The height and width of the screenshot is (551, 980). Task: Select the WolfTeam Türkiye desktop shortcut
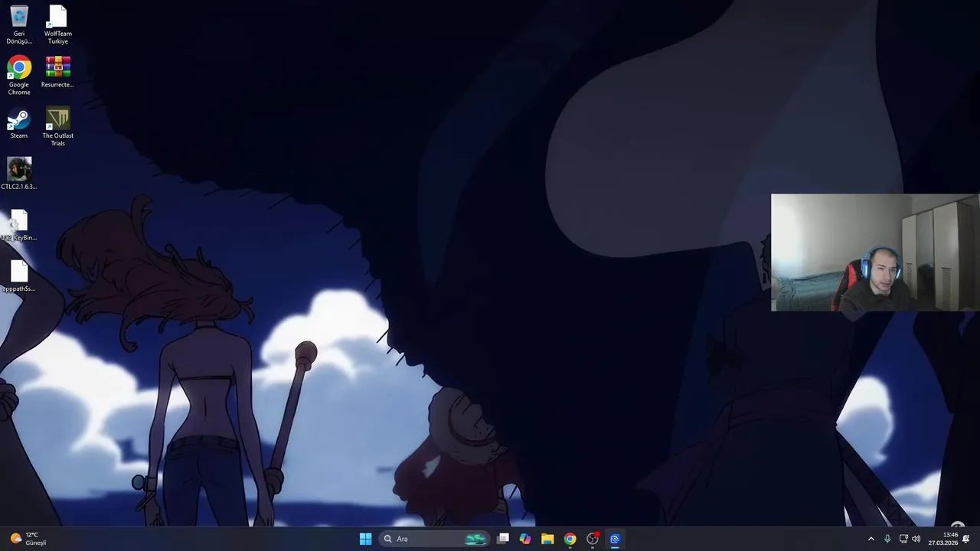pyautogui.click(x=57, y=24)
